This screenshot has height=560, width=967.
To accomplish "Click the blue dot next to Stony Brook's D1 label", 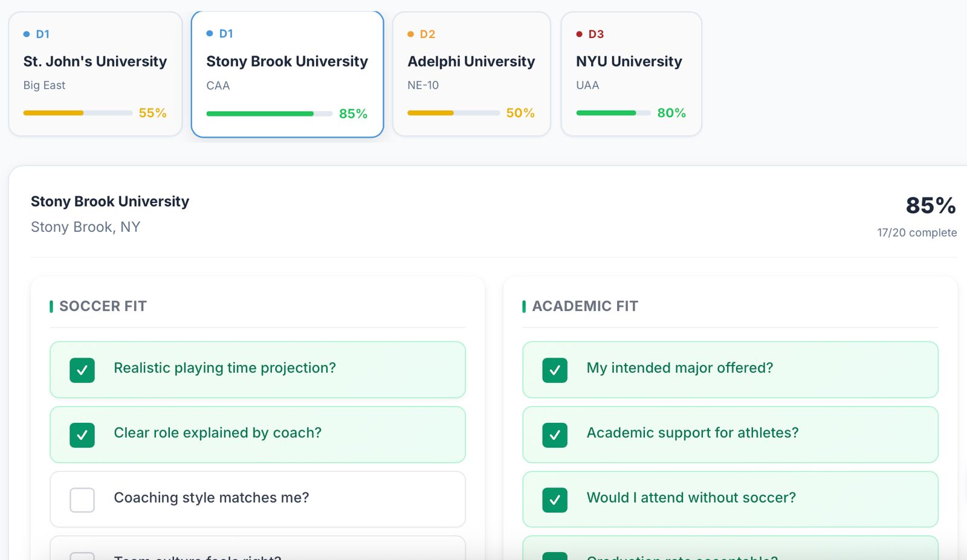I will 209,33.
